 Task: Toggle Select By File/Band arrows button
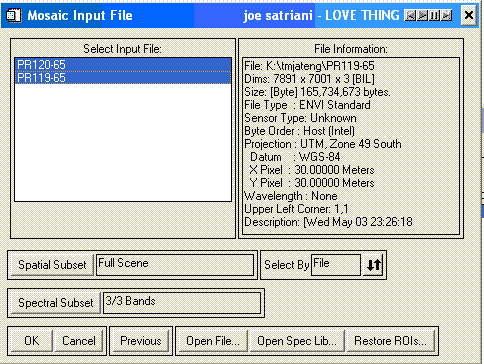click(x=374, y=265)
